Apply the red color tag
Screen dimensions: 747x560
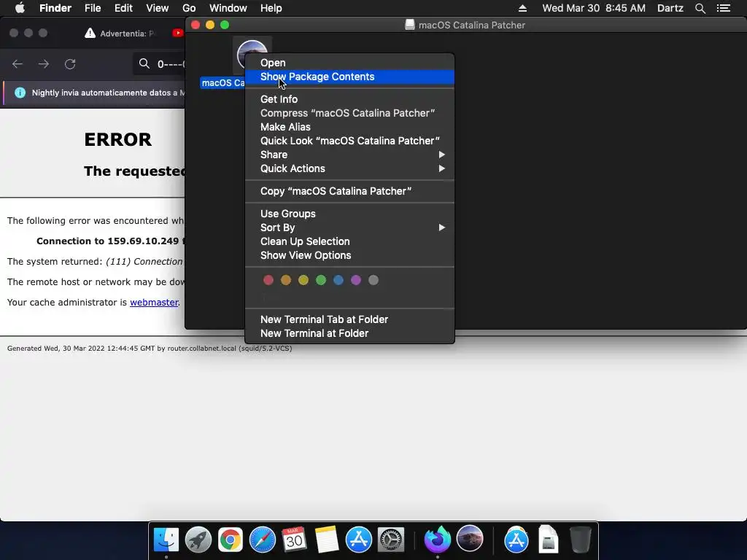coord(268,280)
